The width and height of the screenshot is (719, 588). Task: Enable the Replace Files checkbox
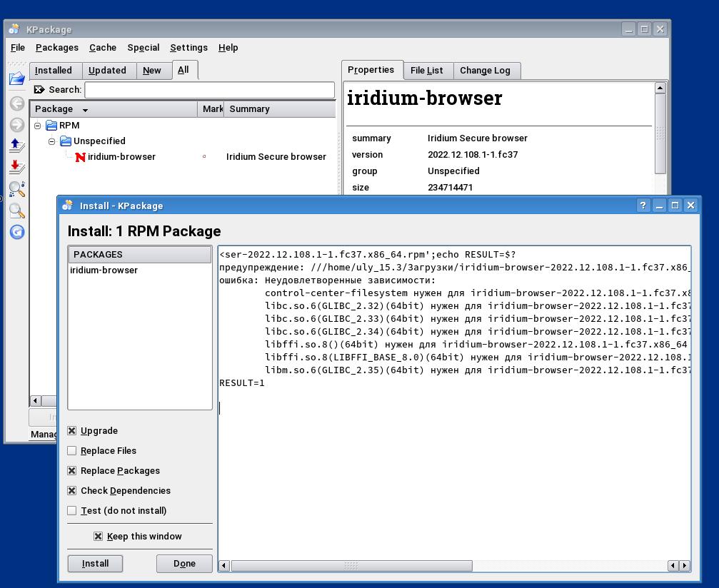pos(71,450)
